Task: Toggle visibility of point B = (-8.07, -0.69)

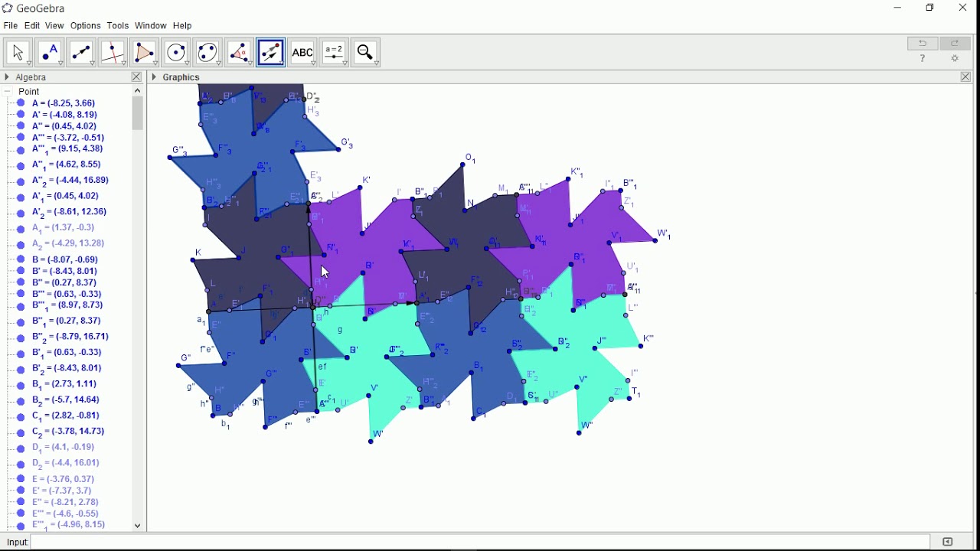Action: (21, 260)
